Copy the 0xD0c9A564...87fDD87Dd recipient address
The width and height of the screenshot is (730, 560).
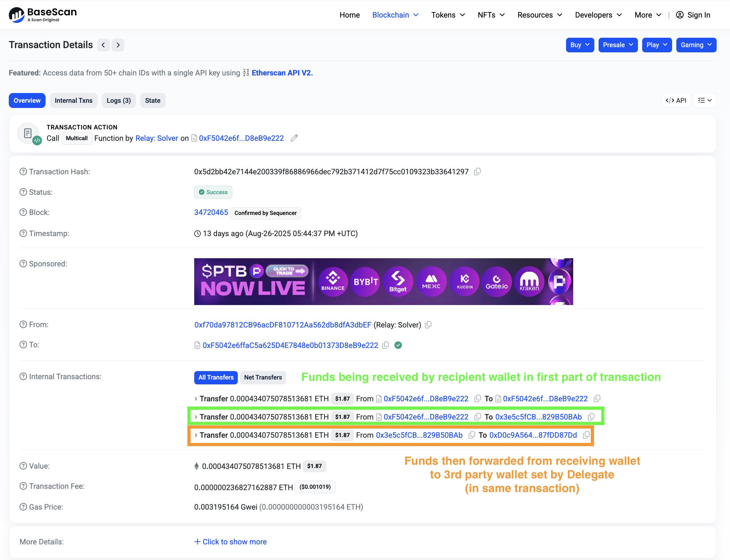click(586, 435)
